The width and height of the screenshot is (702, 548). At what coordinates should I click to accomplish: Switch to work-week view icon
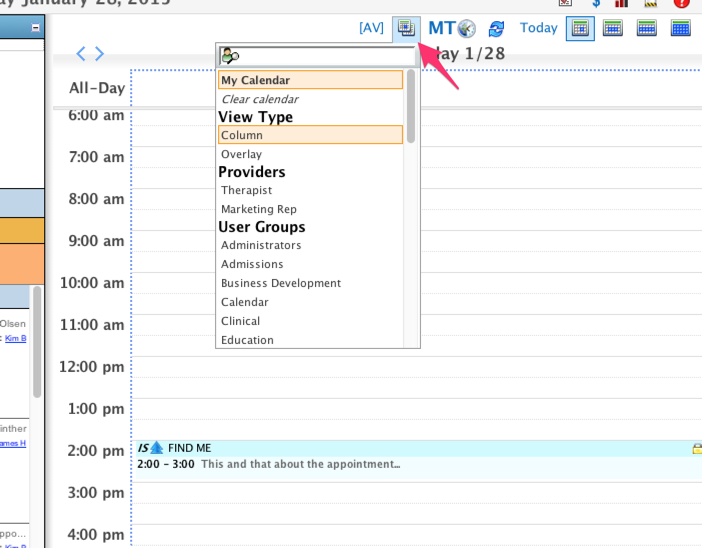click(612, 28)
